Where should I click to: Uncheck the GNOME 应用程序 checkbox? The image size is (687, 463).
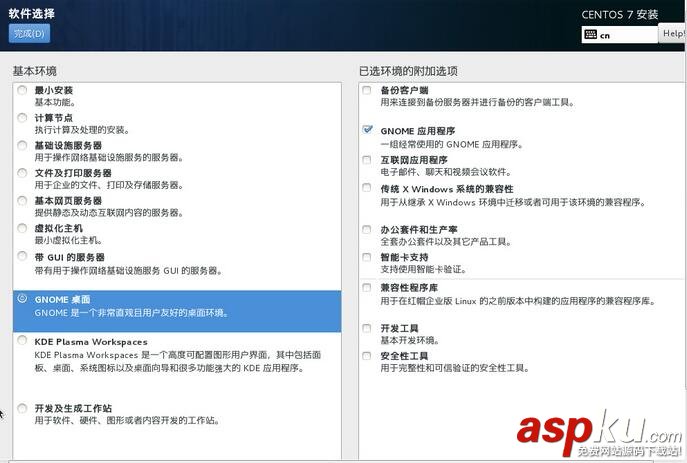[367, 129]
